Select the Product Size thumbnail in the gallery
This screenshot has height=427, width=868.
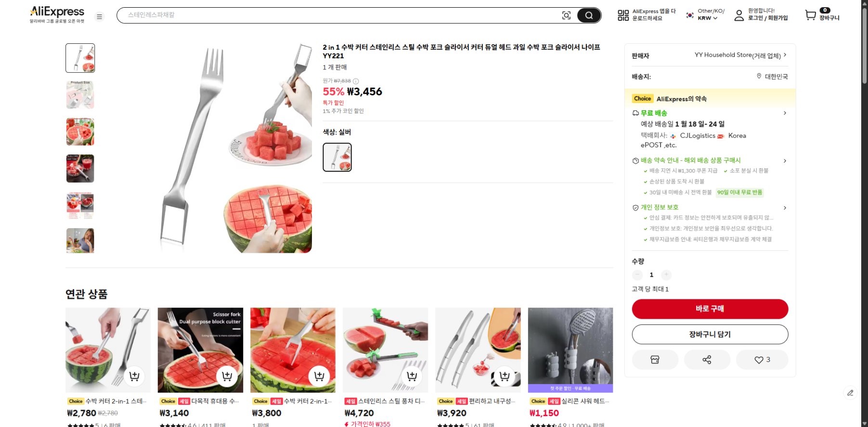click(x=80, y=94)
